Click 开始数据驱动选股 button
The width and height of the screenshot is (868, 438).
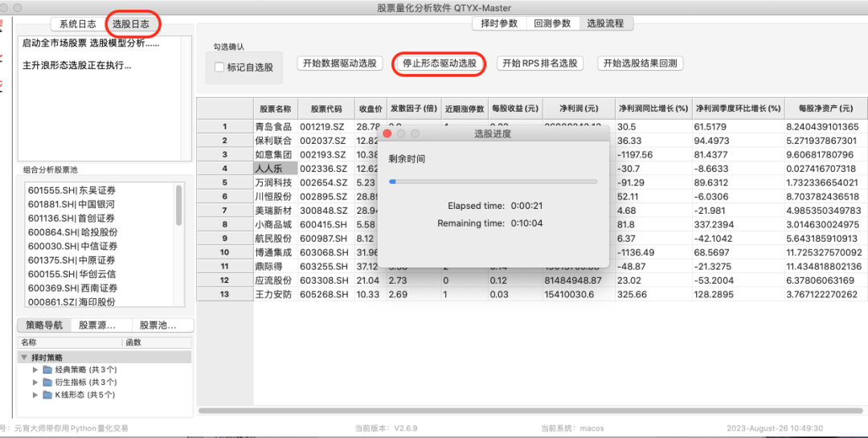click(340, 63)
